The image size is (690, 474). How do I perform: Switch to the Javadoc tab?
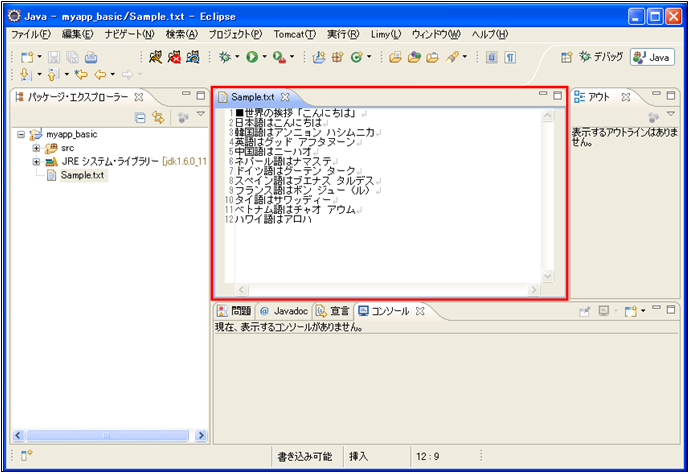(x=284, y=311)
